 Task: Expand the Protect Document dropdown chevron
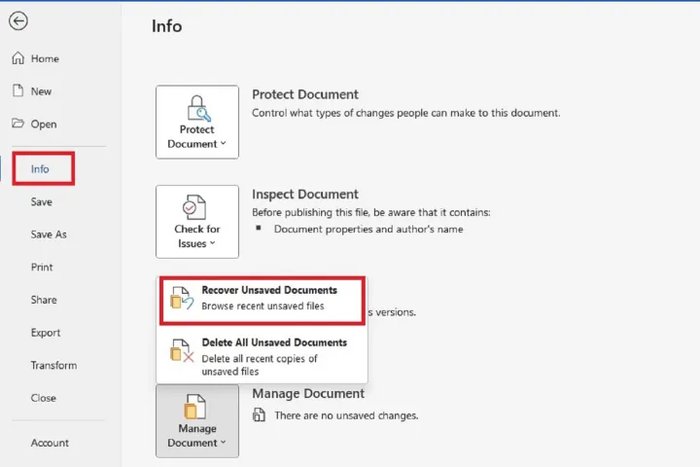click(223, 143)
